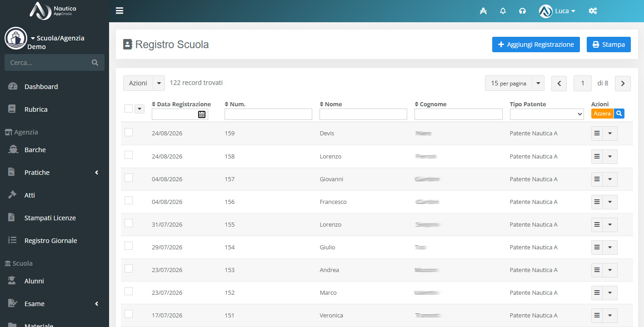Toggle the hamburger sidebar menu icon

[120, 11]
